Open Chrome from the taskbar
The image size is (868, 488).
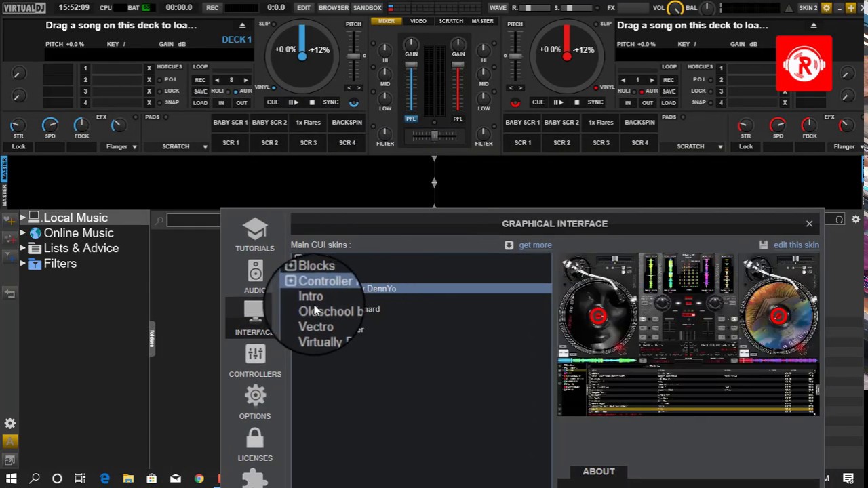click(199, 479)
